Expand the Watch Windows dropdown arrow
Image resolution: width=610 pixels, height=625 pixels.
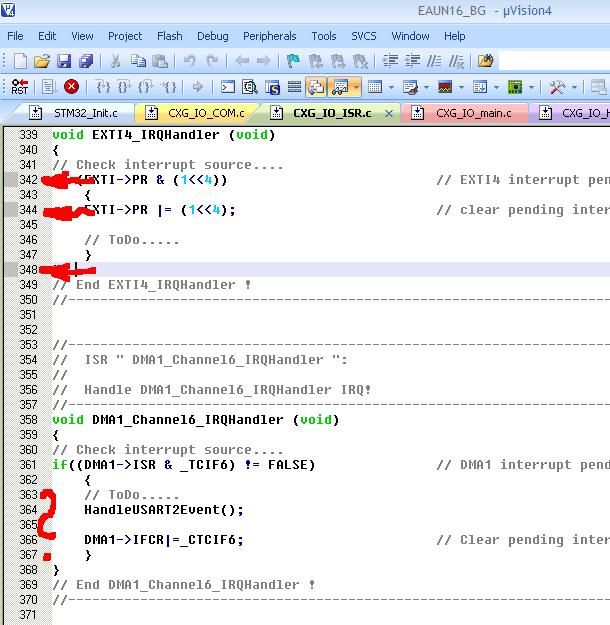pyautogui.click(x=356, y=87)
